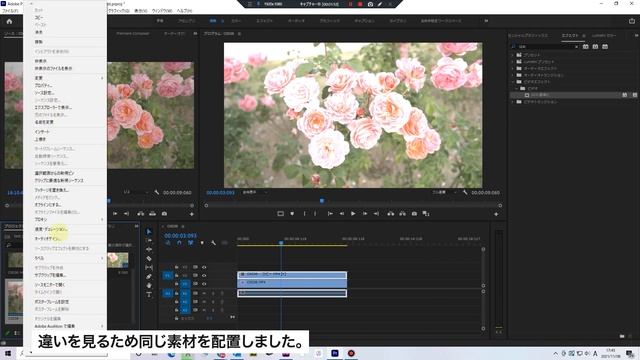This screenshot has width=640, height=360.
Task: Select the Pen tool
Action: click(149, 276)
